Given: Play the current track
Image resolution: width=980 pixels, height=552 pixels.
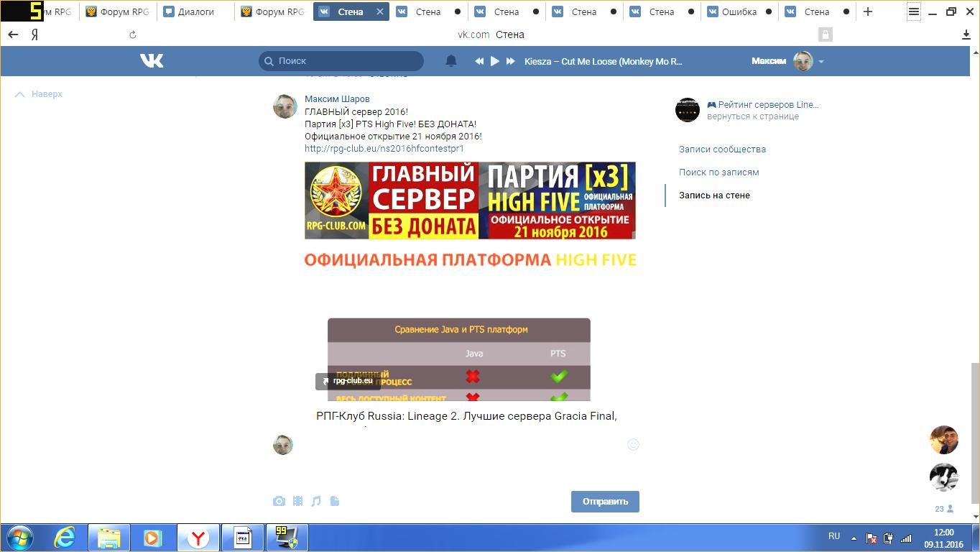Looking at the screenshot, I should 495,61.
